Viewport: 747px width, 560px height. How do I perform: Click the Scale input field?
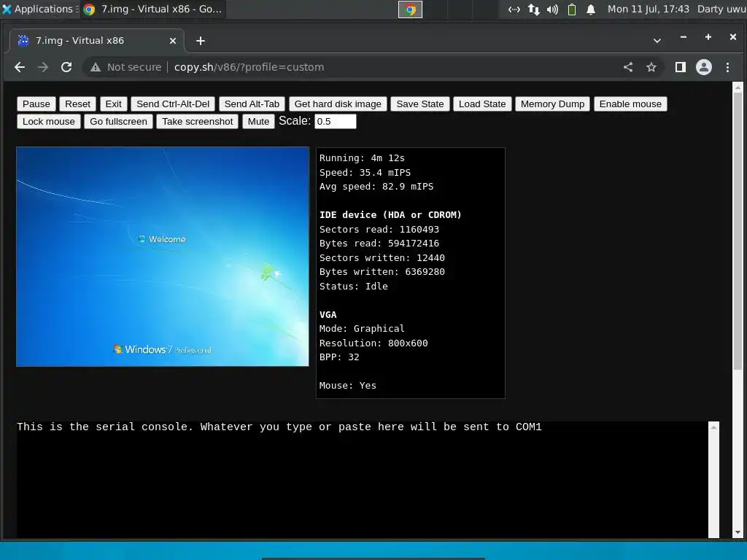tap(336, 122)
